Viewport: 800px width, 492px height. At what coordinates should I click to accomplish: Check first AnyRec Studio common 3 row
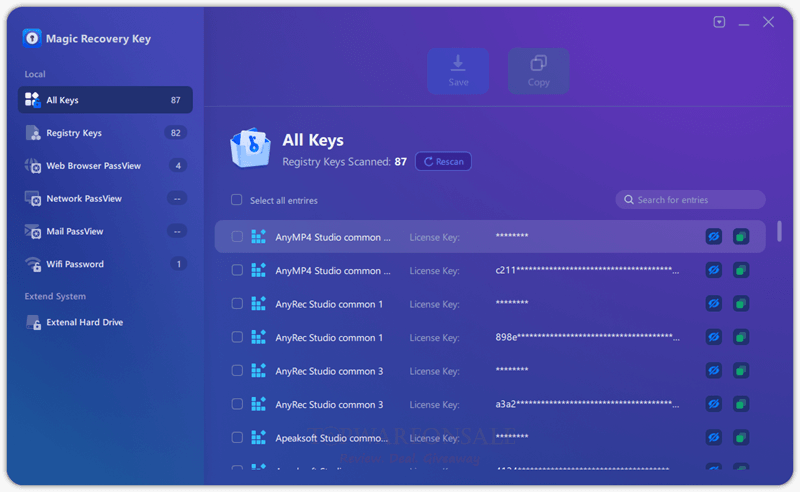pos(237,371)
